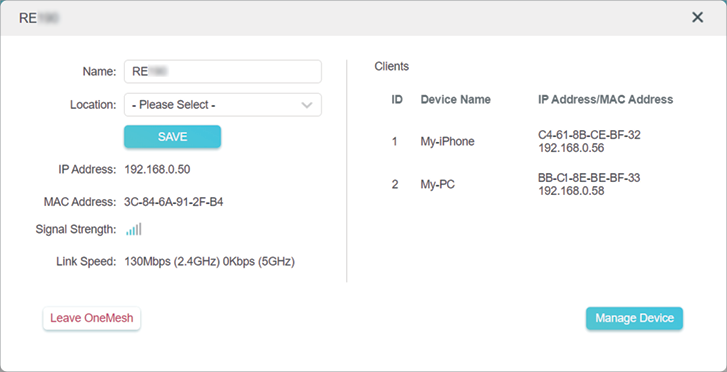Click the Device Name column header
This screenshot has width=727, height=372.
(455, 99)
